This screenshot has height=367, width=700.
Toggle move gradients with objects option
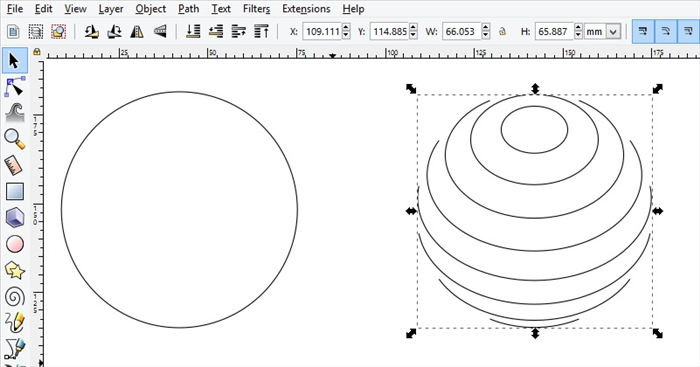(688, 32)
